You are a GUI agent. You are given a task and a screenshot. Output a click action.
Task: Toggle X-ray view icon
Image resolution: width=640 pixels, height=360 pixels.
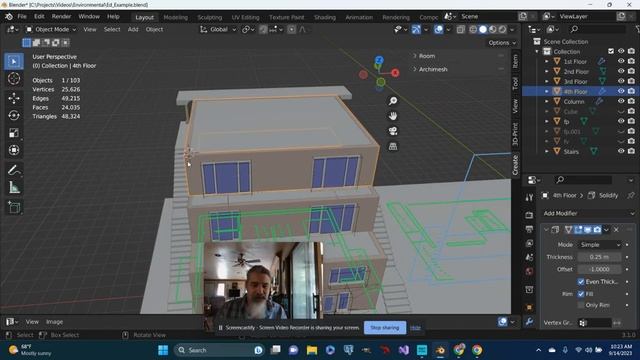[460, 29]
